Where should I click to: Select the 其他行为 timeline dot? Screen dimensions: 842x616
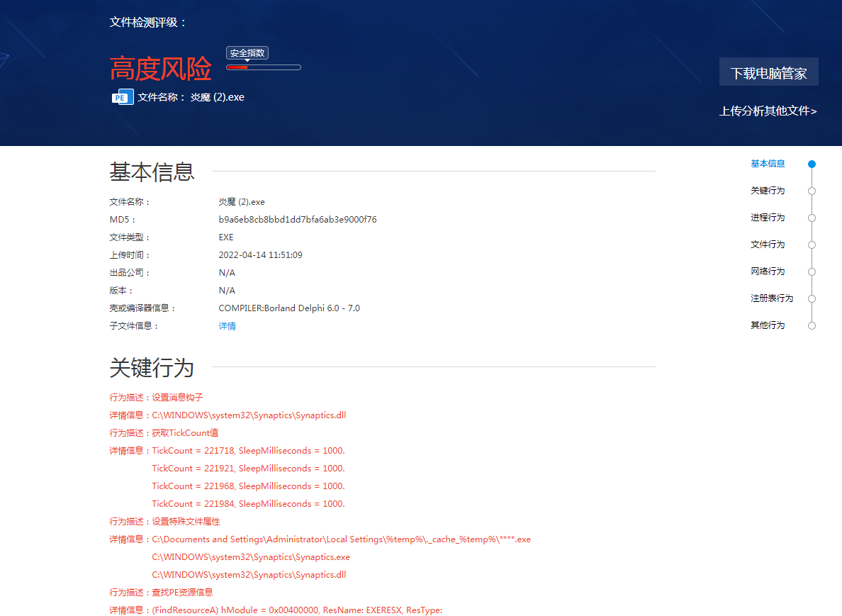(812, 325)
